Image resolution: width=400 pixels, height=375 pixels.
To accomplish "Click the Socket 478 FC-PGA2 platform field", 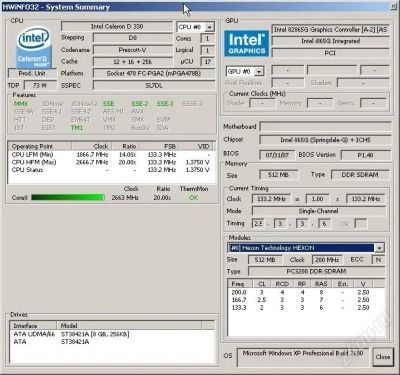I will tap(154, 73).
